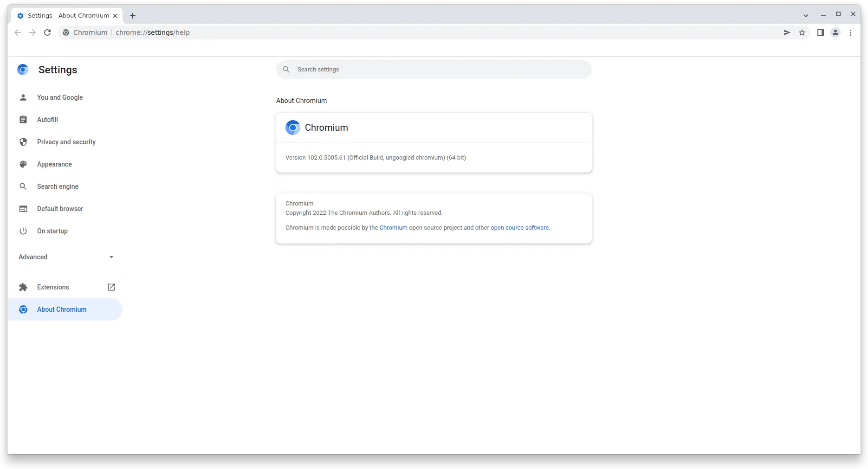Image resolution: width=868 pixels, height=469 pixels.
Task: Open the Chromium open source project link
Action: point(393,228)
